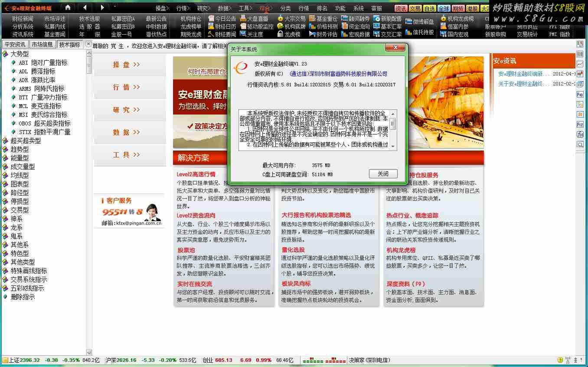Open 财经日历 calendar item

[x=222, y=26]
